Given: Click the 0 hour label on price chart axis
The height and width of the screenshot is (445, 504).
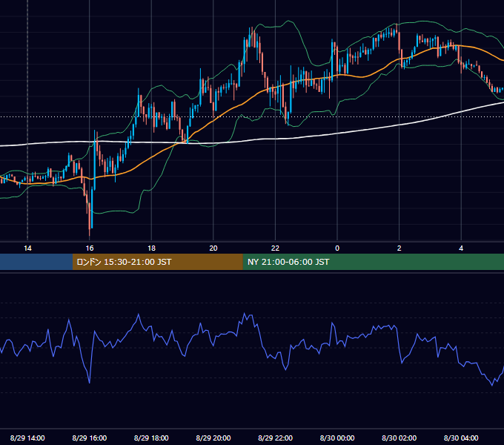Looking at the screenshot, I should point(337,248).
